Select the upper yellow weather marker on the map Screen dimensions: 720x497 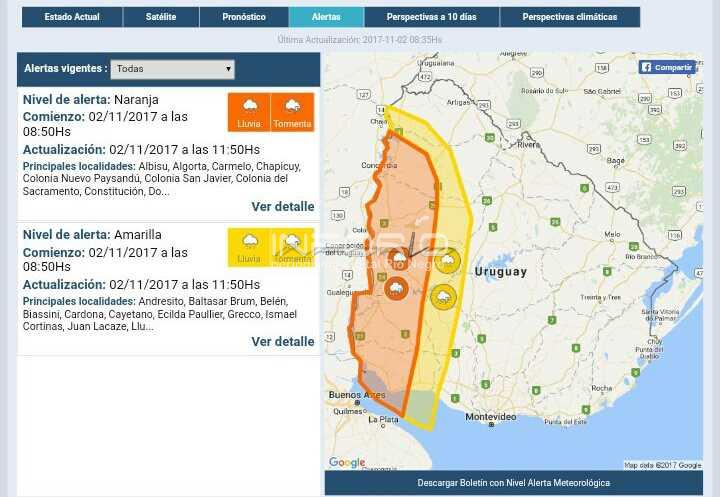pos(447,261)
